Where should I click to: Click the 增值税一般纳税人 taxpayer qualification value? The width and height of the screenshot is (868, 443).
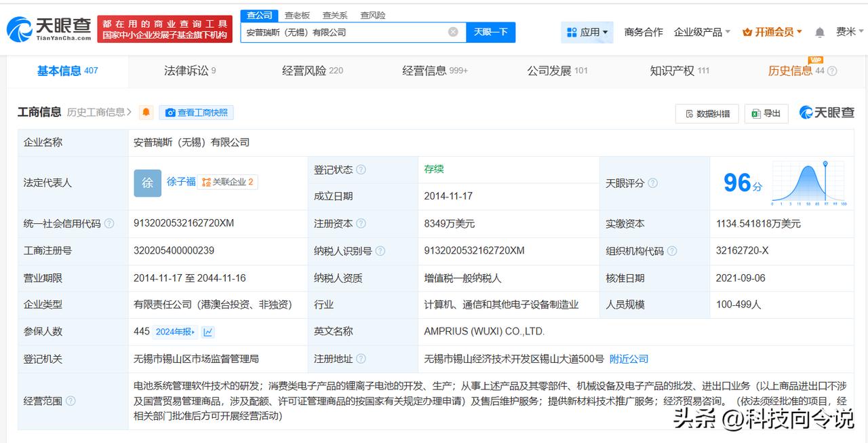point(462,277)
